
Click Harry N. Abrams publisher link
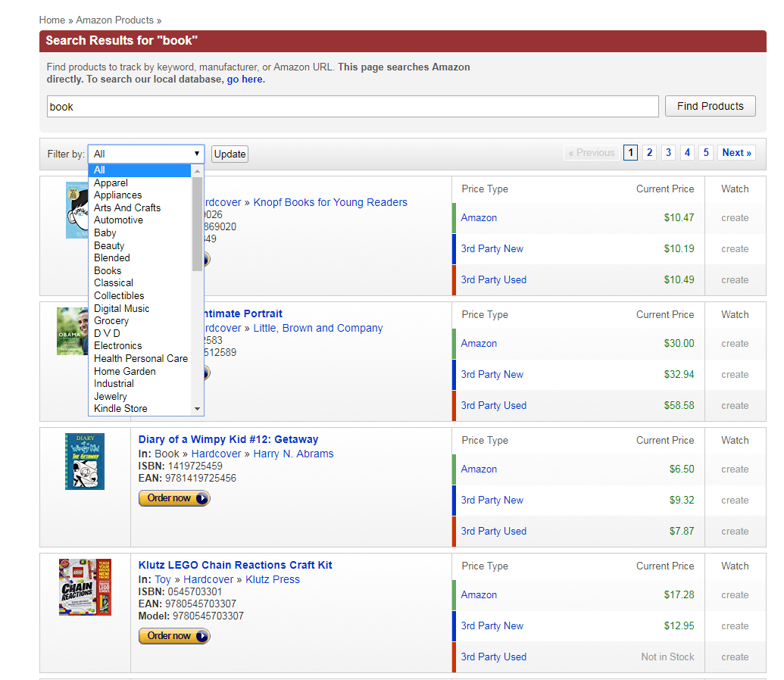pyautogui.click(x=293, y=454)
